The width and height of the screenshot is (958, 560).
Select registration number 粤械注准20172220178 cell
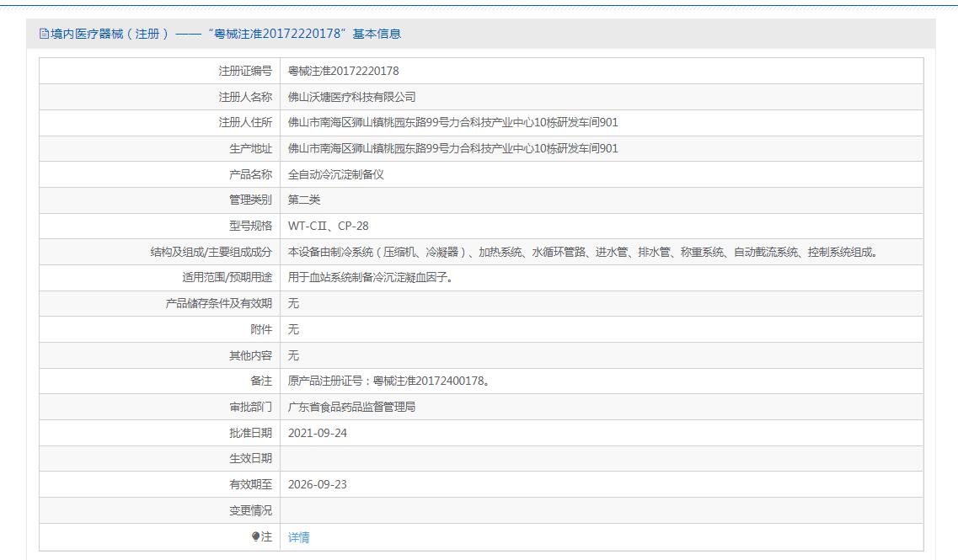point(344,71)
